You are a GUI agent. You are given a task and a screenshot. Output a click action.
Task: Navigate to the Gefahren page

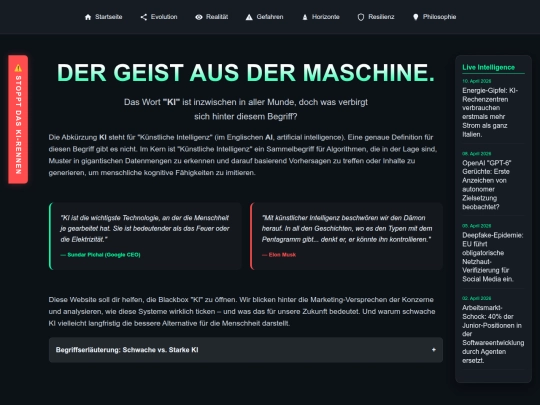click(x=264, y=17)
